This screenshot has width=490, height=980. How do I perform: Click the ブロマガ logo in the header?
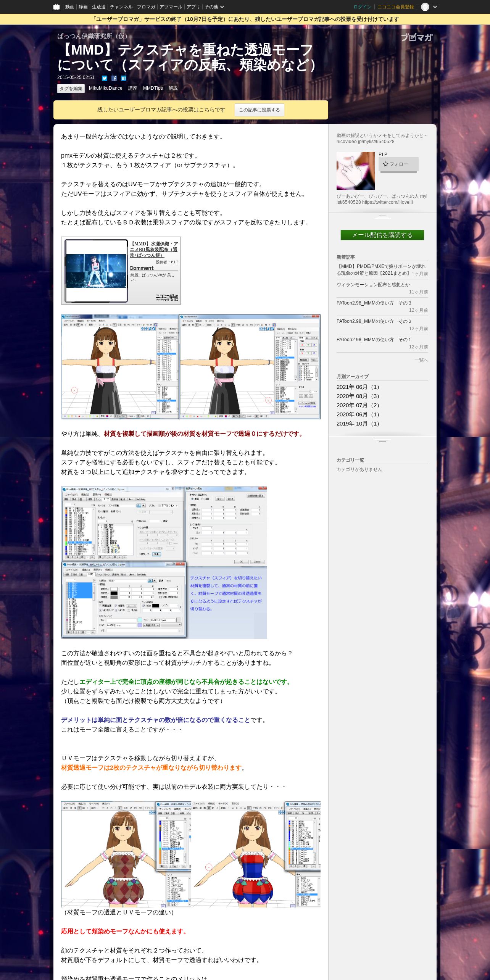pyautogui.click(x=417, y=37)
